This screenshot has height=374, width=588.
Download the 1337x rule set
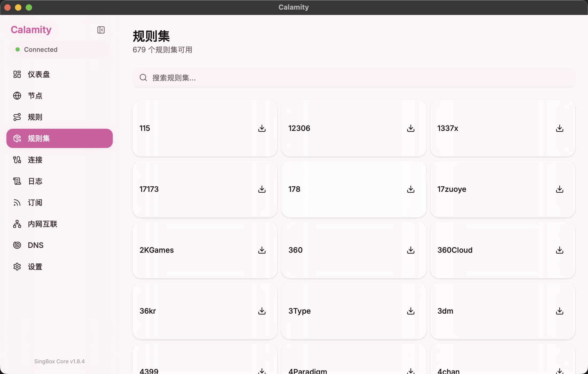coord(559,128)
